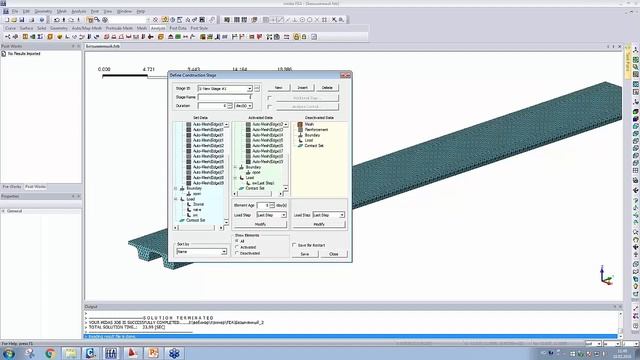Screen dimensions: 640x360
Task: Pin the Post Works panel
Action: point(73,46)
